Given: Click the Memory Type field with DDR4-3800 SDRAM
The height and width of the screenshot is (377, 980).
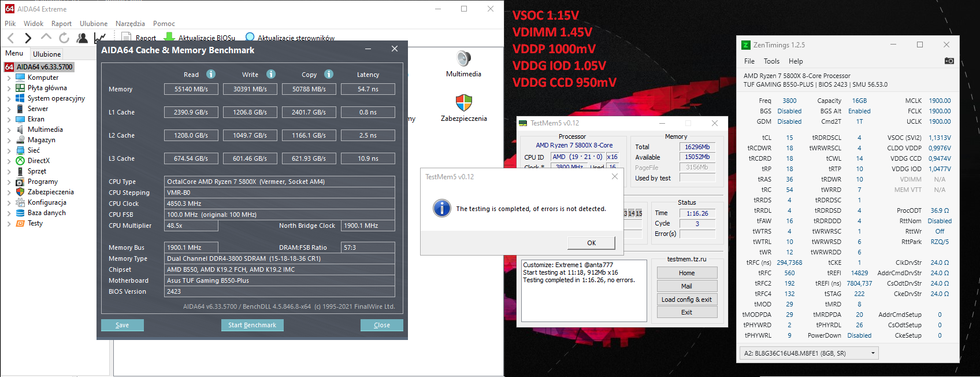Looking at the screenshot, I should tap(280, 258).
